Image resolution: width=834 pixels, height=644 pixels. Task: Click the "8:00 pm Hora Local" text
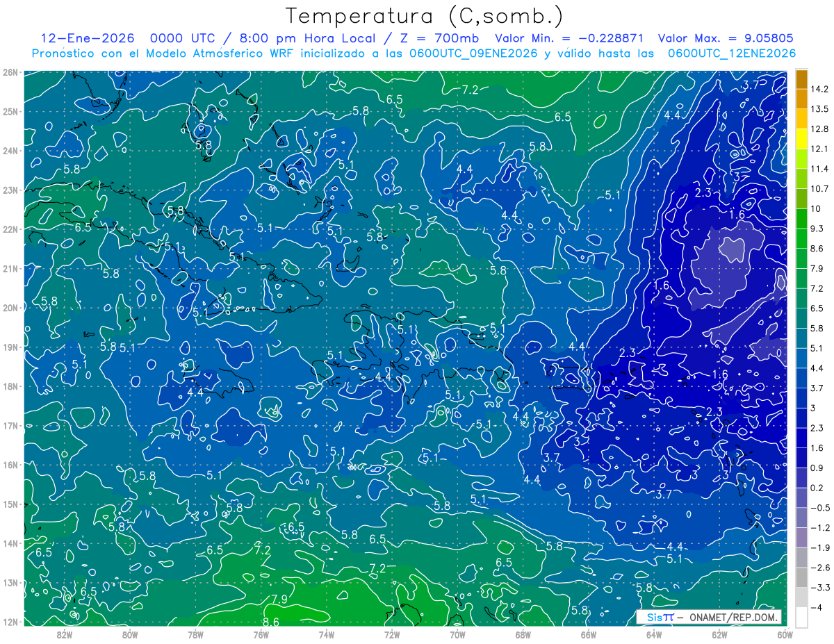pyautogui.click(x=306, y=38)
